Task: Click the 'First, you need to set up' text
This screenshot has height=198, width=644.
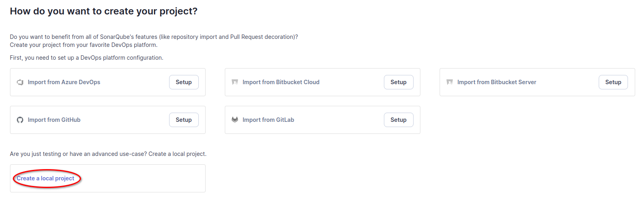Action: 87,58
